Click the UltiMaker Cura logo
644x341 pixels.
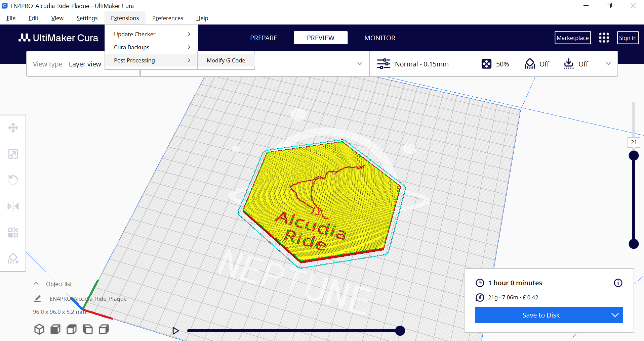coord(58,38)
